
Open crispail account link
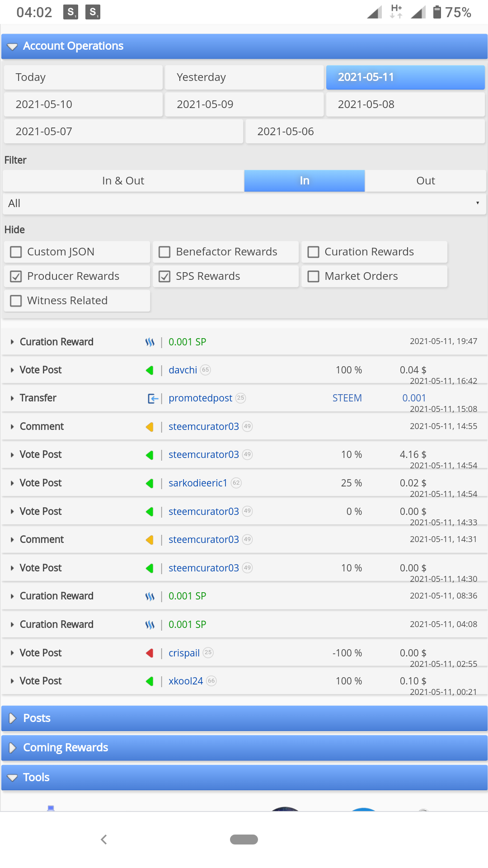[184, 653]
